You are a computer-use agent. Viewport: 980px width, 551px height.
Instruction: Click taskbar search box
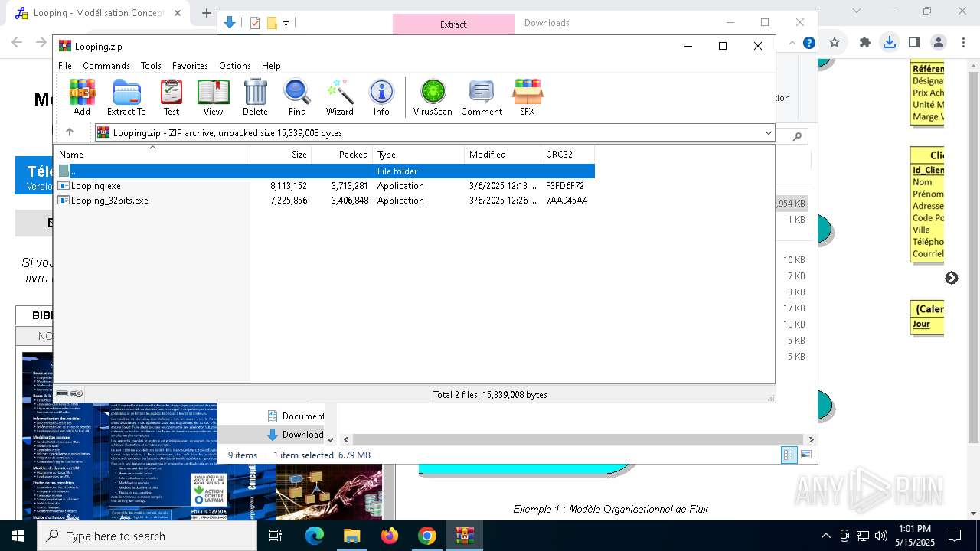pyautogui.click(x=147, y=536)
